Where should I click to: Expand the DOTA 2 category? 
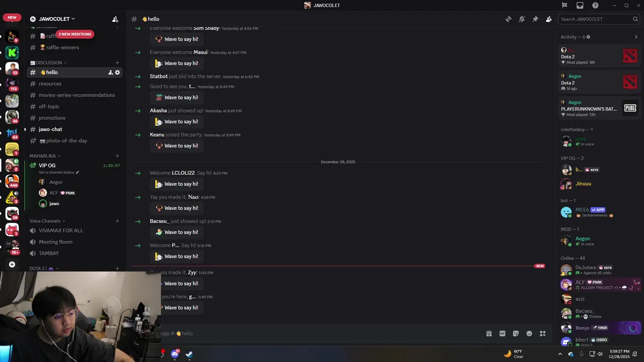(44, 268)
